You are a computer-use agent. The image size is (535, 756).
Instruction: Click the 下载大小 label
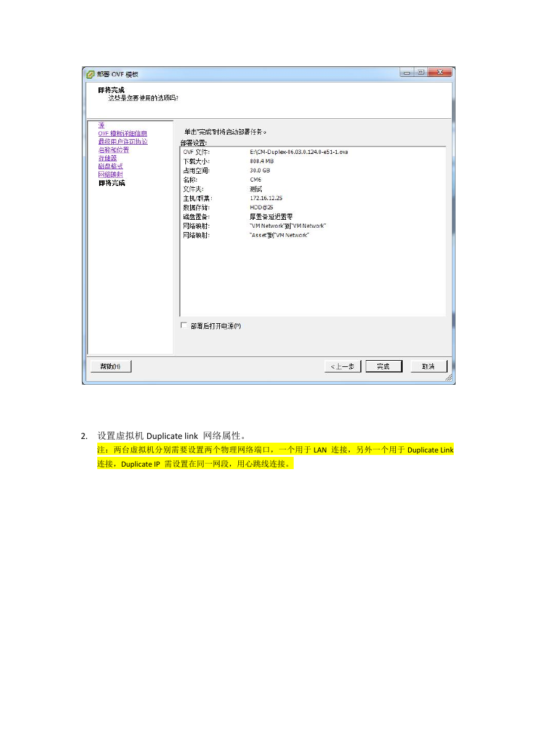click(x=196, y=161)
